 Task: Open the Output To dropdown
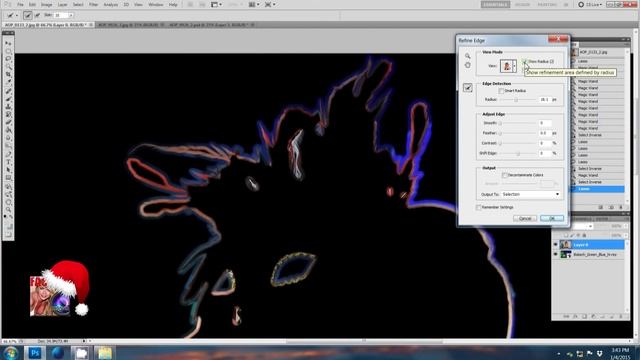tap(531, 195)
